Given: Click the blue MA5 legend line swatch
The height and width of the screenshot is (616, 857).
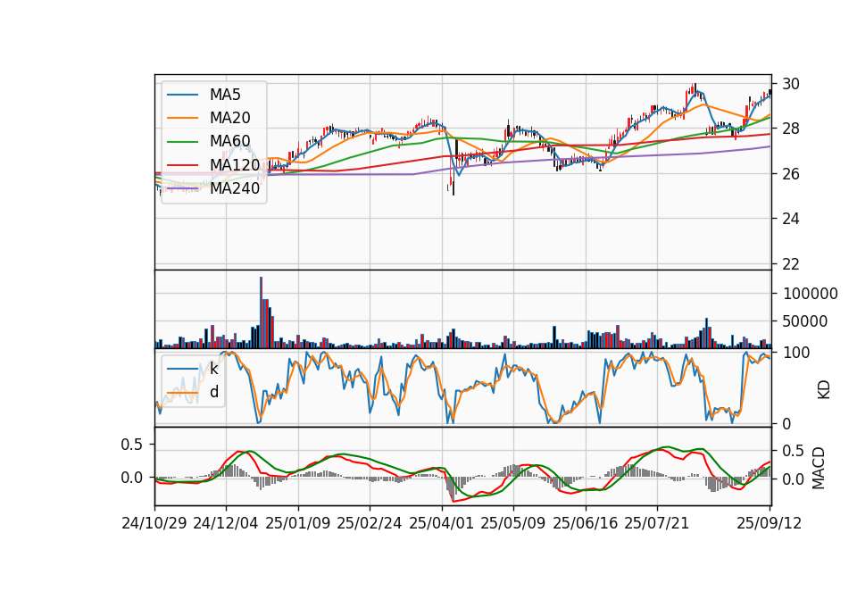Looking at the screenshot, I should [182, 95].
